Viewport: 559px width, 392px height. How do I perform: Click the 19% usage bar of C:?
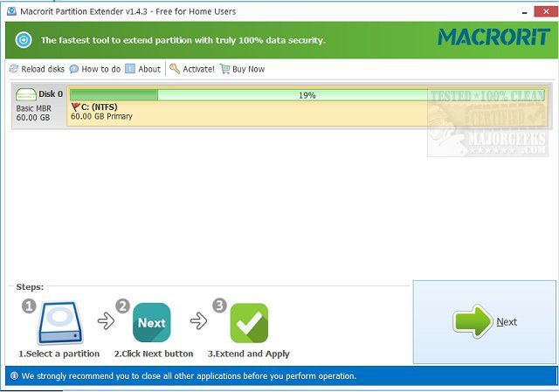pos(307,95)
